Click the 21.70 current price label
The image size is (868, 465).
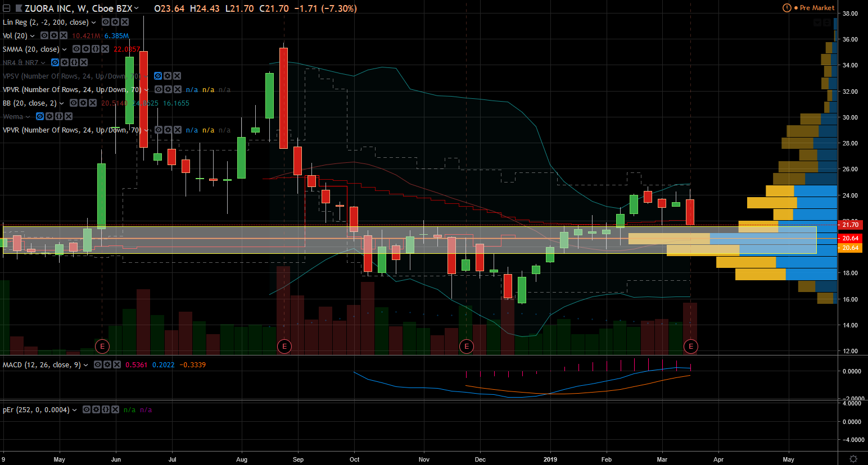click(849, 225)
